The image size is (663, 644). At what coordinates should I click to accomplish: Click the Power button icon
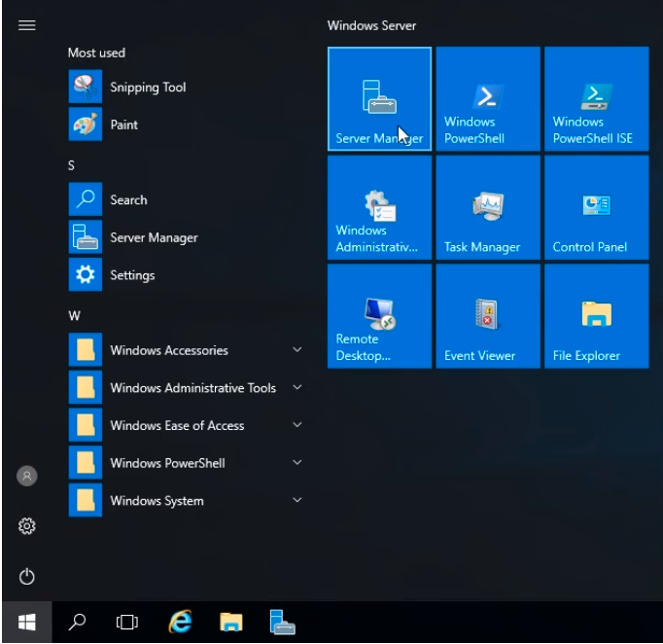point(26,576)
